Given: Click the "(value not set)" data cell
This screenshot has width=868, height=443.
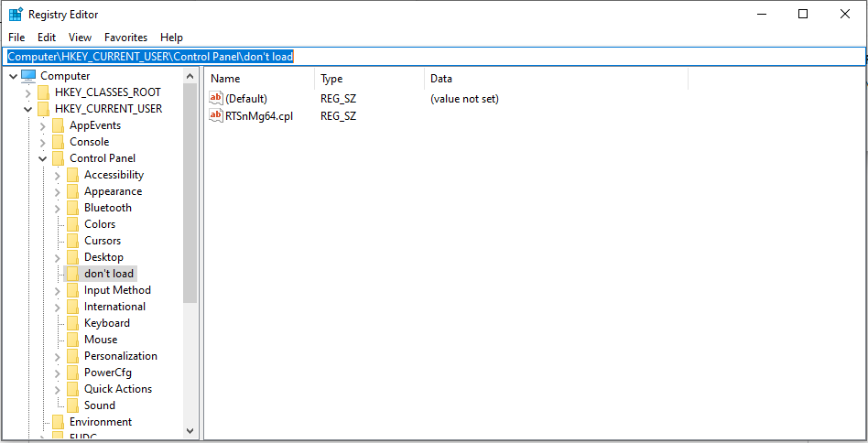Looking at the screenshot, I should pyautogui.click(x=464, y=99).
